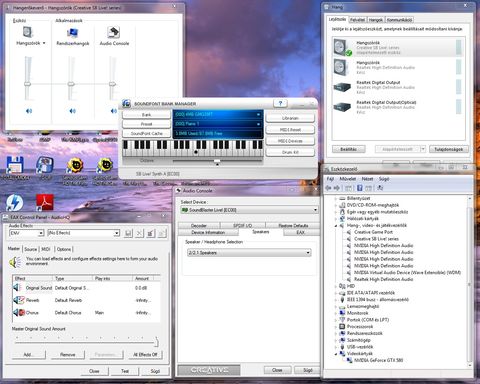The width and height of the screenshot is (480, 384).
Task: Click the Hangszórók device icon in Volume Mixer
Action: pyautogui.click(x=28, y=32)
